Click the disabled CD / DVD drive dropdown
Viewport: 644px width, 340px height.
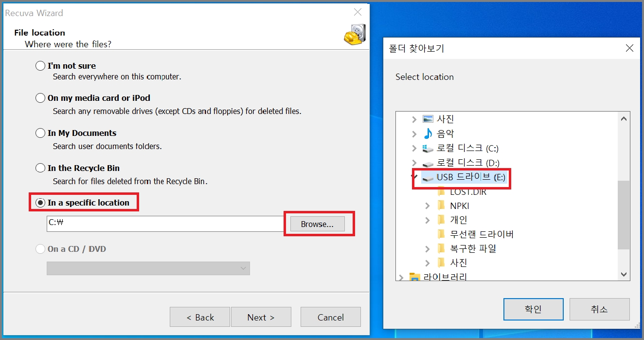[x=148, y=268]
